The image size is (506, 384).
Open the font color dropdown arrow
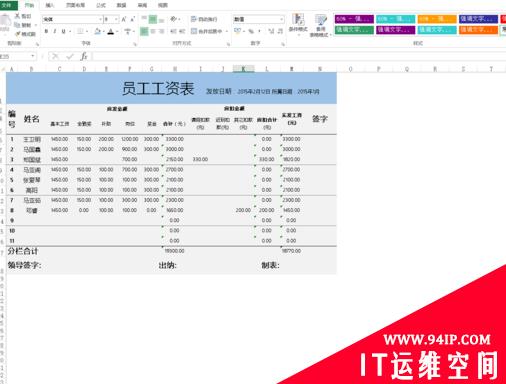coord(118,32)
